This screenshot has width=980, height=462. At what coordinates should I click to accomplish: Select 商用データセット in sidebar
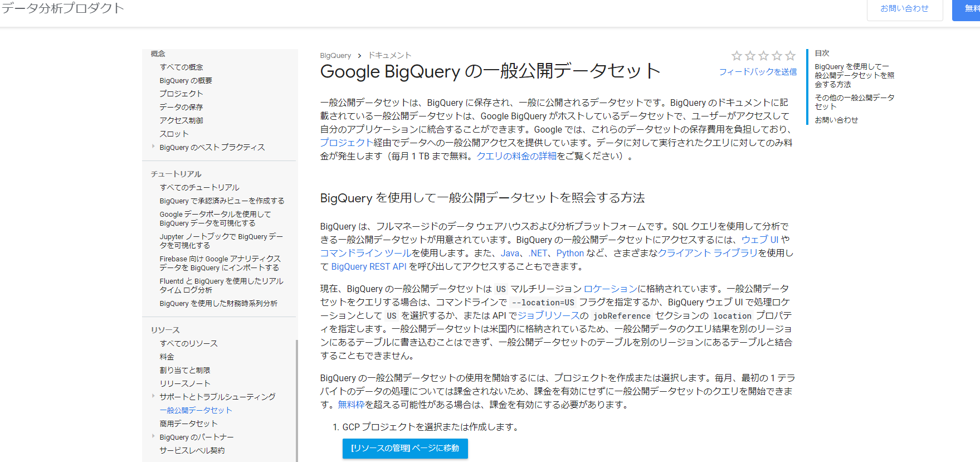188,424
